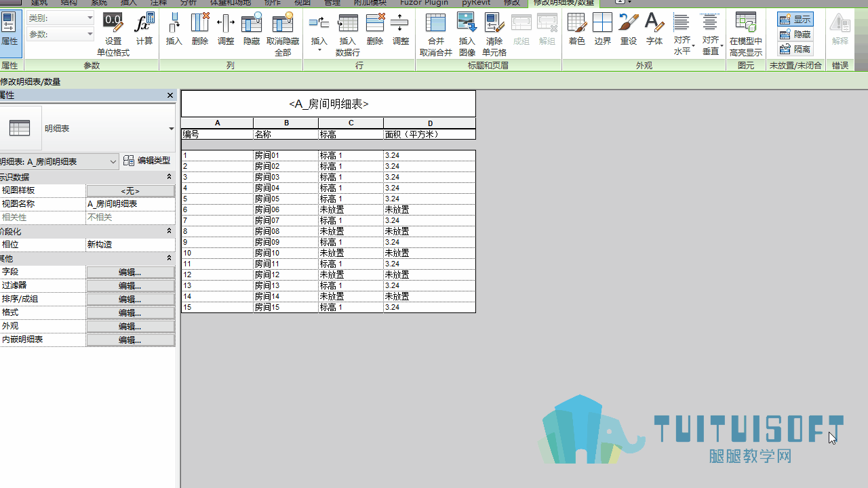
Task: Click 显示 in the 未放置/未闭合 panel
Action: pos(795,20)
